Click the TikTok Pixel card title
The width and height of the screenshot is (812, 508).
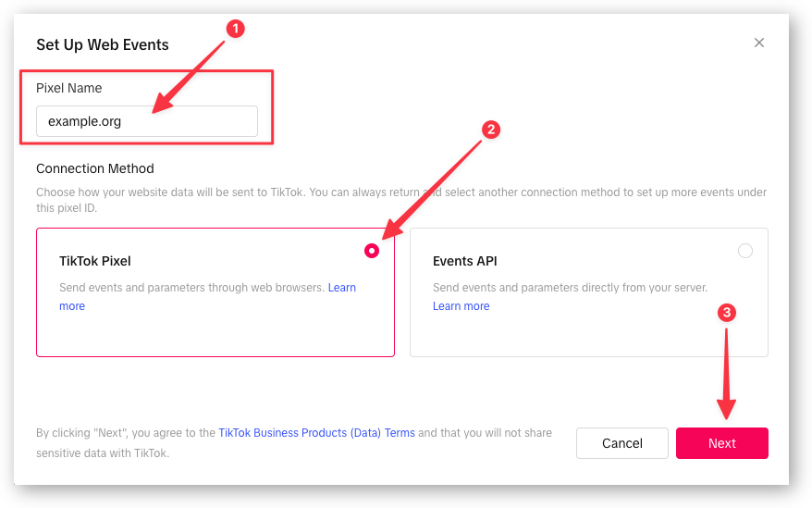click(95, 261)
